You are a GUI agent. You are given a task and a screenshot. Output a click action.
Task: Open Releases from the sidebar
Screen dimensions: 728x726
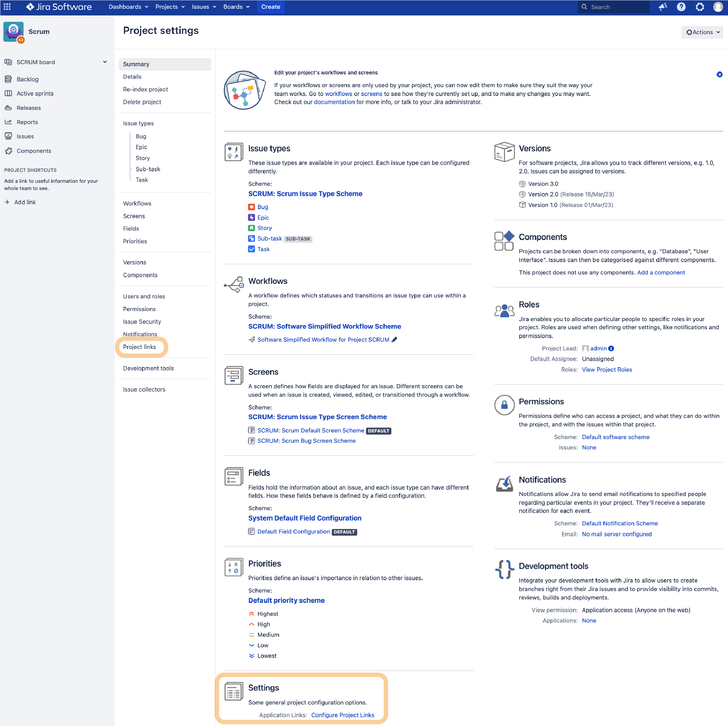tap(29, 108)
